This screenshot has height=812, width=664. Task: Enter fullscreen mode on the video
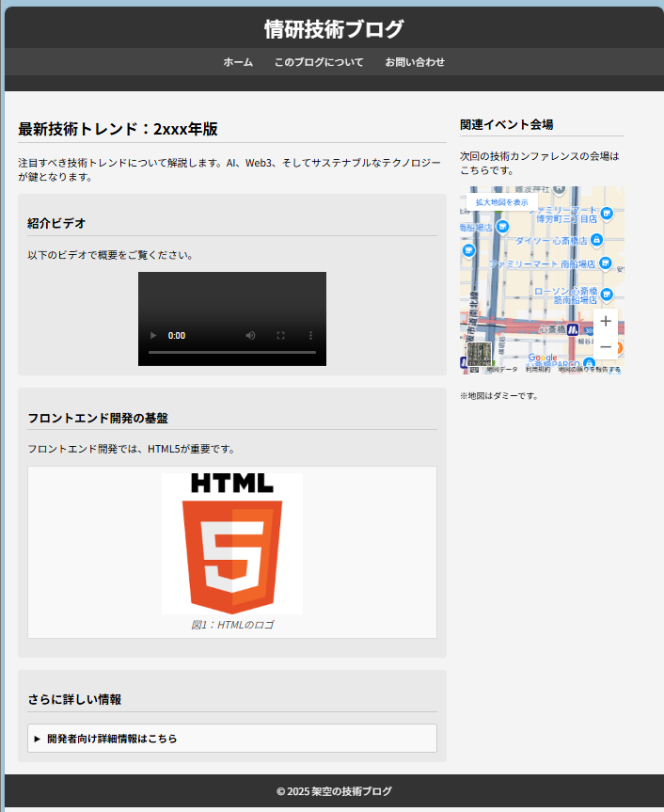click(x=280, y=336)
